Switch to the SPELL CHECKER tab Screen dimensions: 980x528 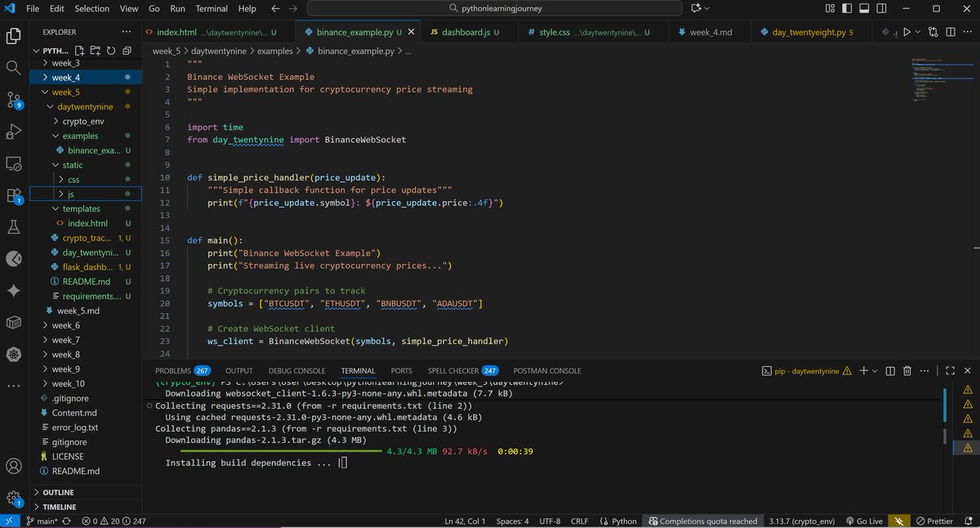463,370
